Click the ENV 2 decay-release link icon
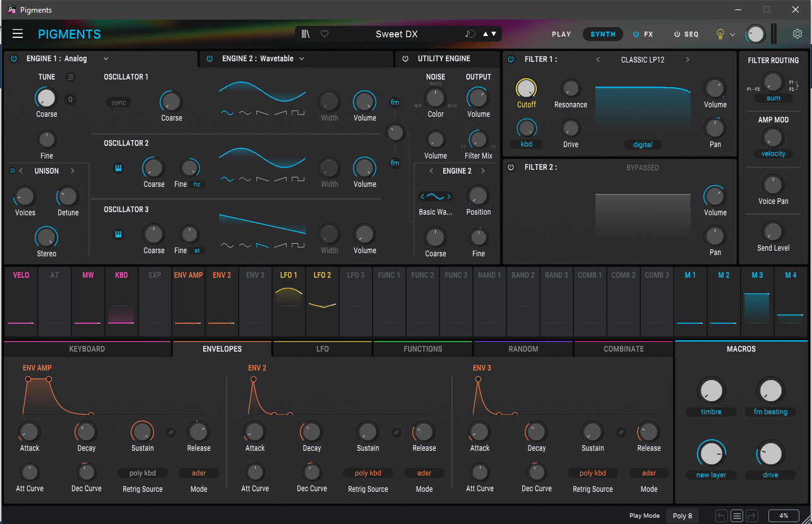812x524 pixels. 396,432
